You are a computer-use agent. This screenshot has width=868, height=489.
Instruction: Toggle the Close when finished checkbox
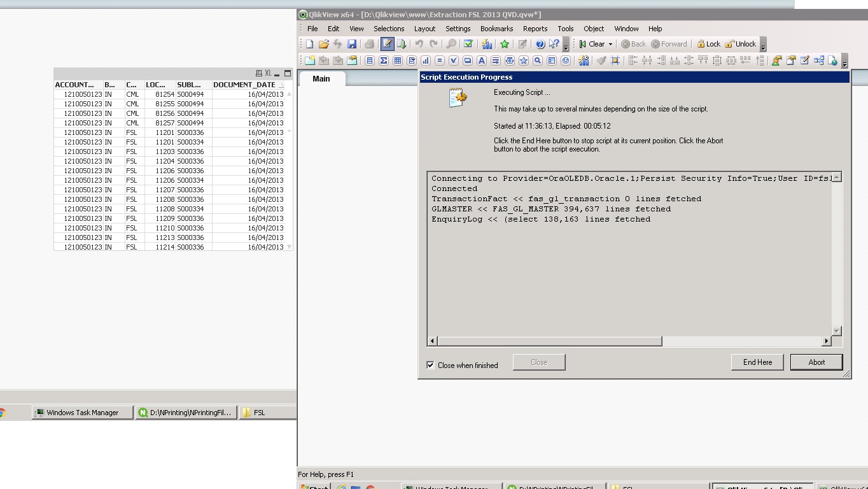(430, 365)
